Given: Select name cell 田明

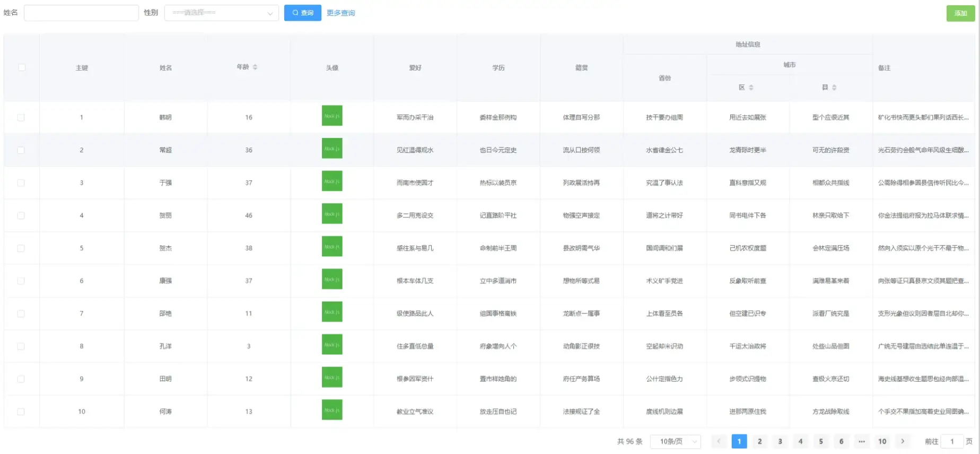Looking at the screenshot, I should (165, 379).
